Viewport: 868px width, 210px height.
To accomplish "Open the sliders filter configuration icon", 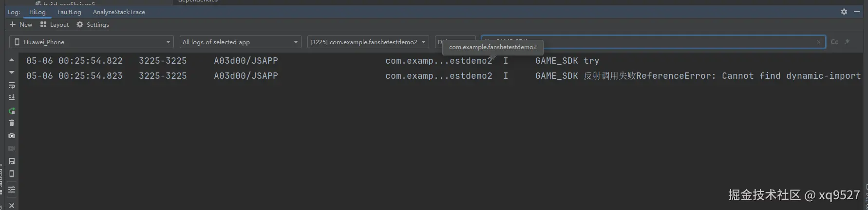I will (12, 190).
